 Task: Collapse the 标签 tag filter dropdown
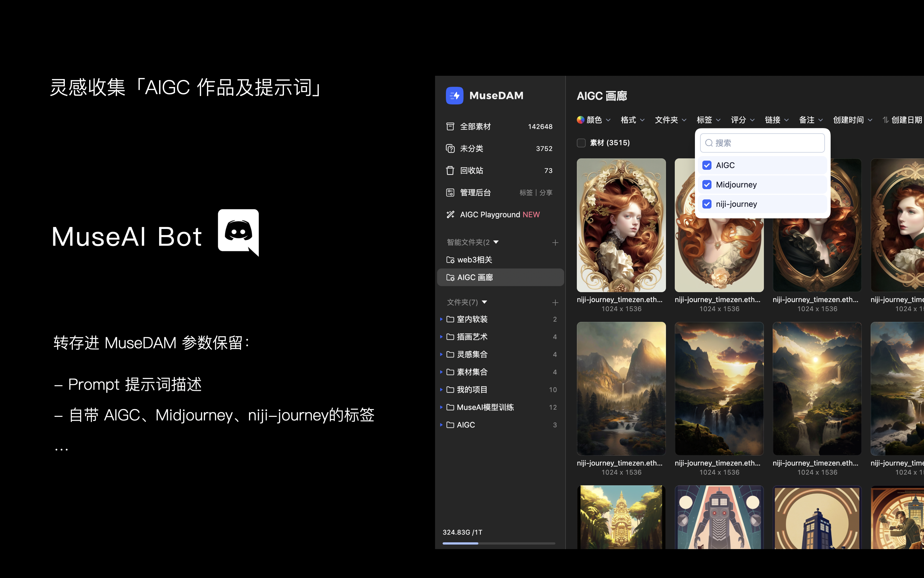pyautogui.click(x=709, y=120)
